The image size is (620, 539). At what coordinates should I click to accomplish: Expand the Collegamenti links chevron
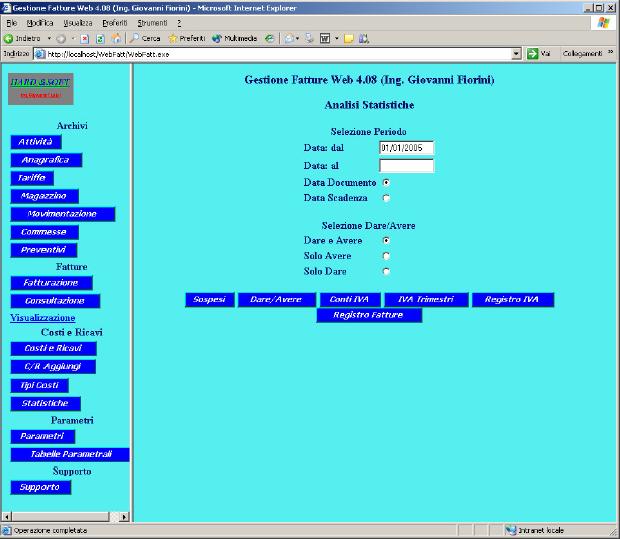[x=610, y=52]
